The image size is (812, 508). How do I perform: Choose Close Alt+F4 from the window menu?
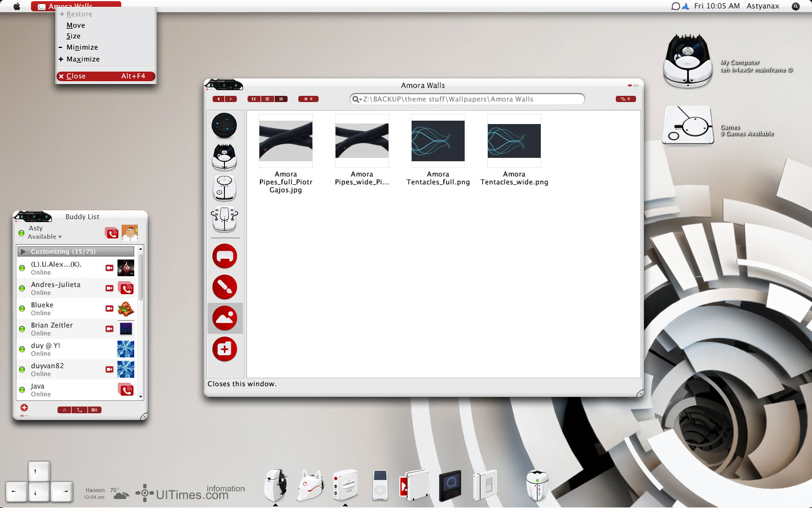tap(105, 76)
